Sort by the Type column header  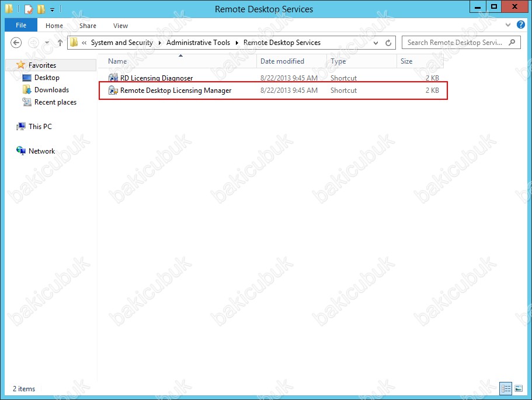tap(362, 61)
